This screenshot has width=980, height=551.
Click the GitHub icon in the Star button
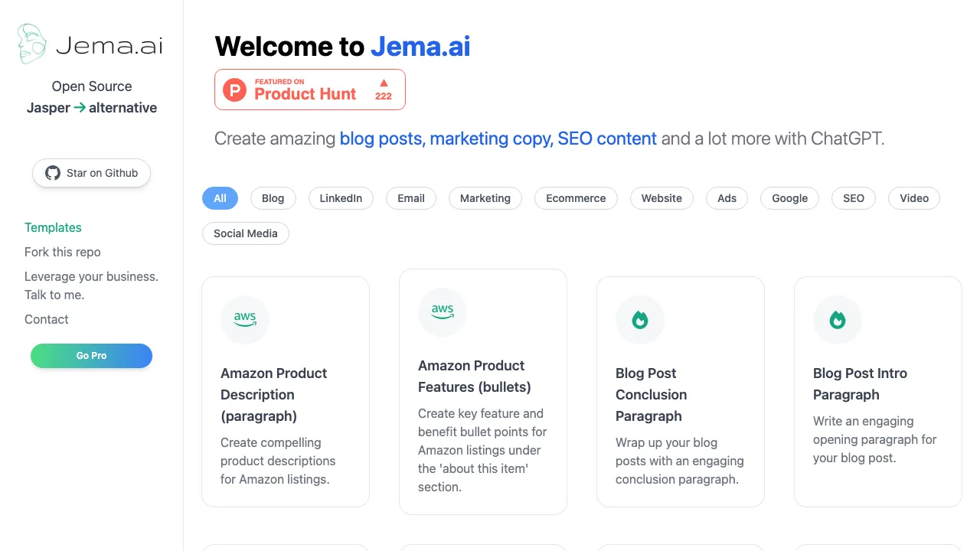pyautogui.click(x=52, y=173)
